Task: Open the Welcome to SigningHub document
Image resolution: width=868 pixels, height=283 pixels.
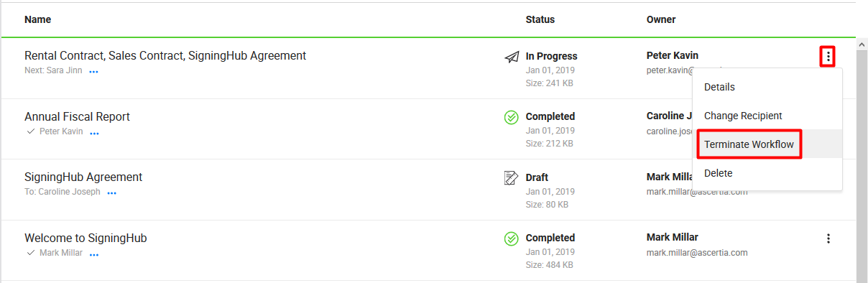Action: point(86,238)
